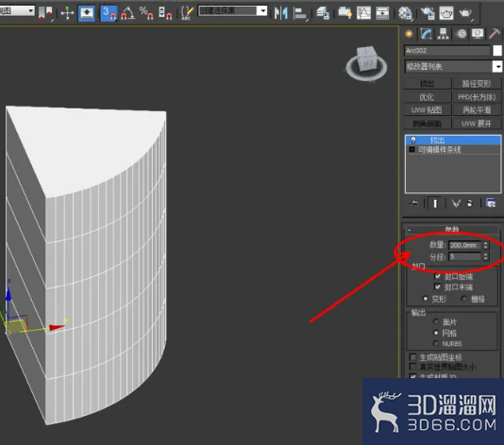This screenshot has height=445, width=504.
Task: Click the 涡轮平滑 modifier button
Action: pos(477,110)
